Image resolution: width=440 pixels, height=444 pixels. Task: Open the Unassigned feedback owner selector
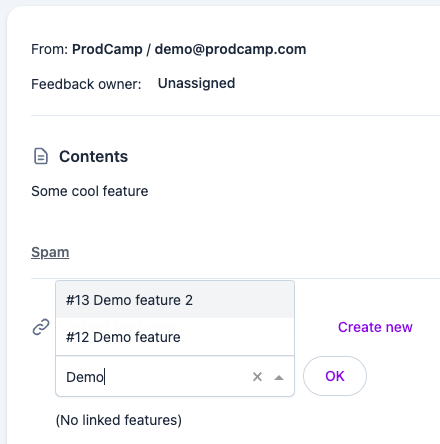coord(196,83)
